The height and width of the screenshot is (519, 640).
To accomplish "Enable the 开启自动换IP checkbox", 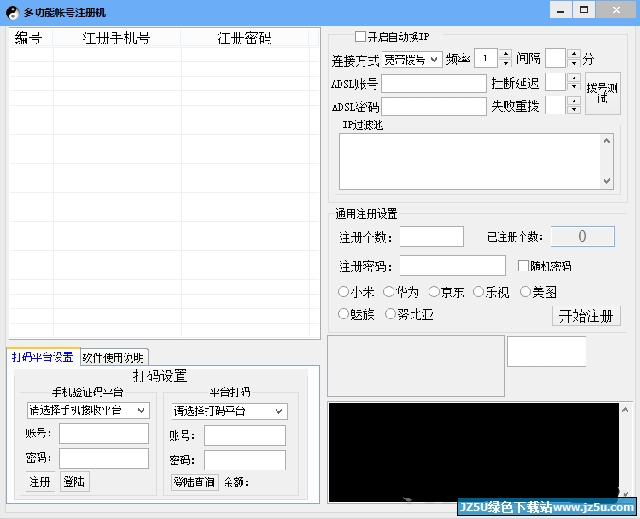I will coord(360,37).
